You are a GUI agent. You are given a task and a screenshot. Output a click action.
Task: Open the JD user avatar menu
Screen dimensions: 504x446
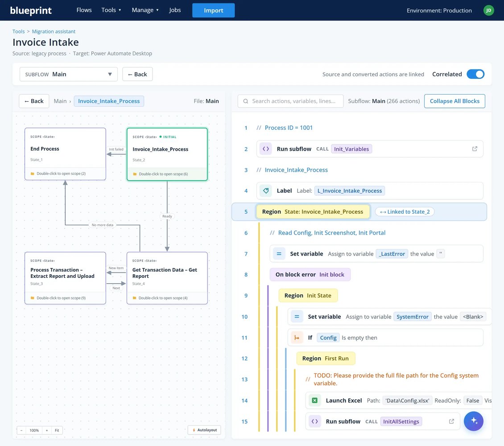488,10
